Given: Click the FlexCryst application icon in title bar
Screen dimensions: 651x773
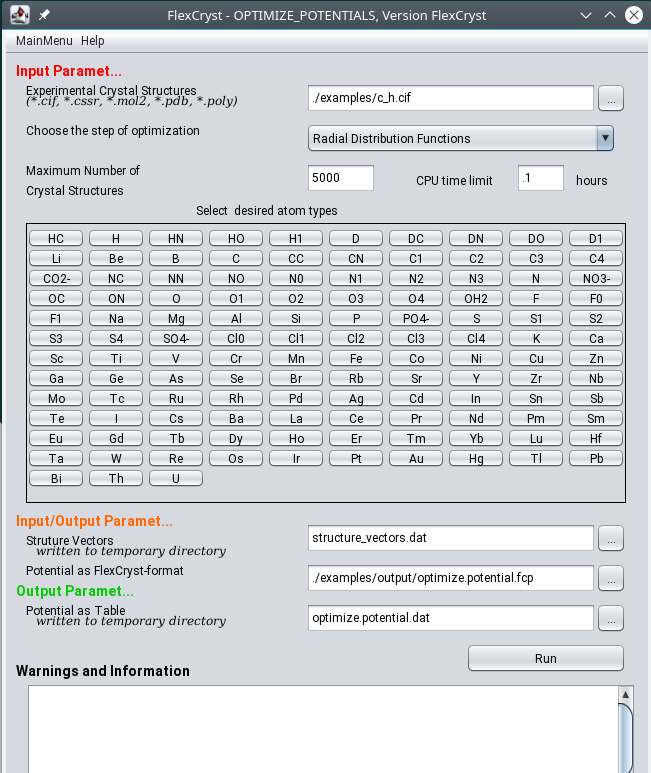Looking at the screenshot, I should (20, 15).
